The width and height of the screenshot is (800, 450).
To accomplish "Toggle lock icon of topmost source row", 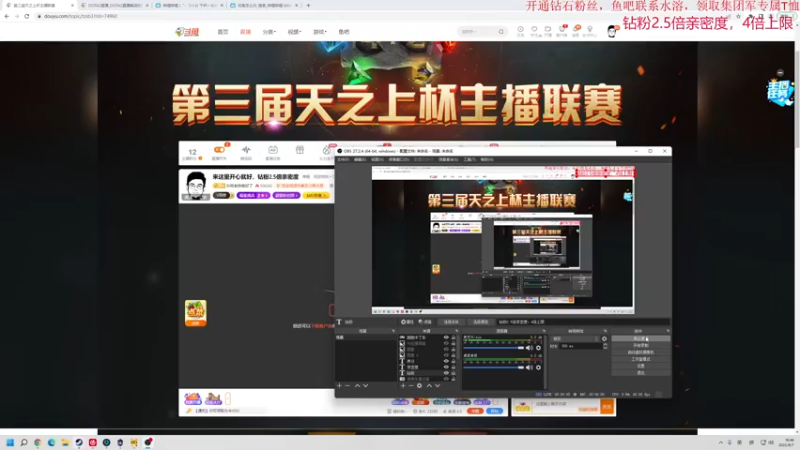I will click(x=453, y=338).
